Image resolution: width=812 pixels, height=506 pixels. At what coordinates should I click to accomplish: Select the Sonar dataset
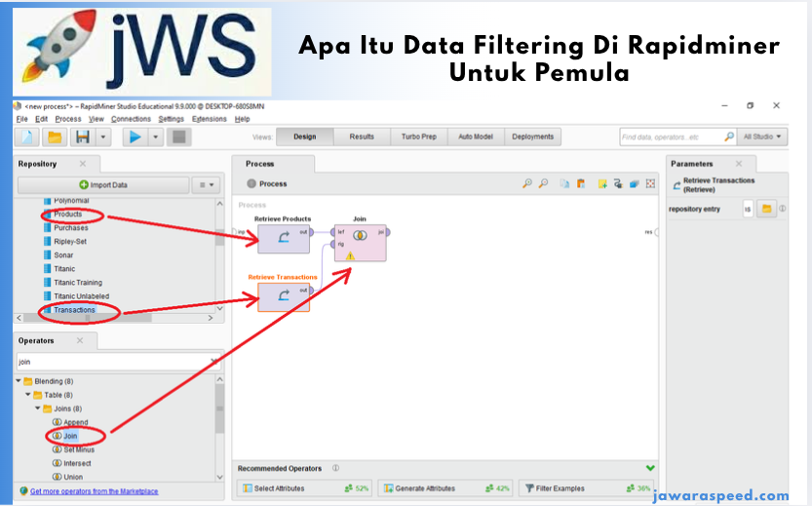pyautogui.click(x=63, y=255)
